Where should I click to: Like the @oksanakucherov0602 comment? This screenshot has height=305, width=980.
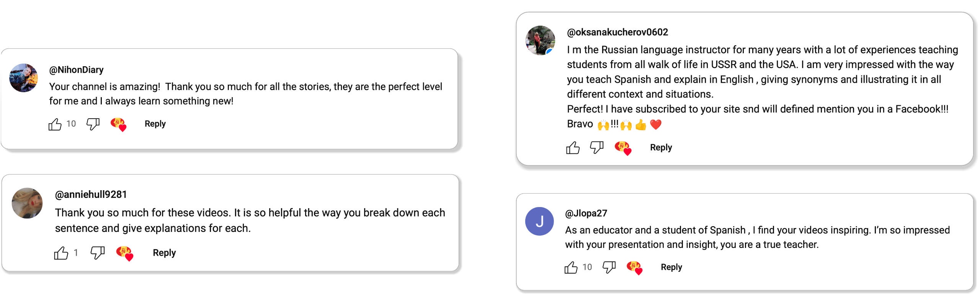point(573,148)
